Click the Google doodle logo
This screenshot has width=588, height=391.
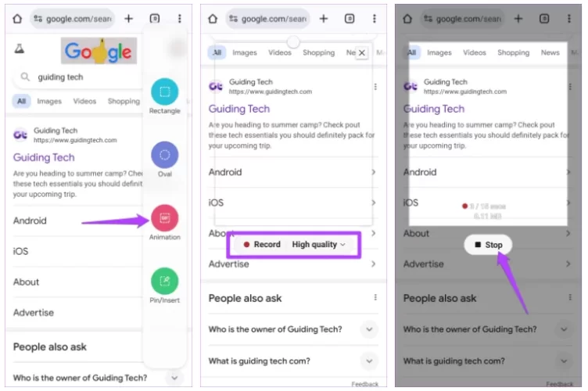pyautogui.click(x=98, y=52)
